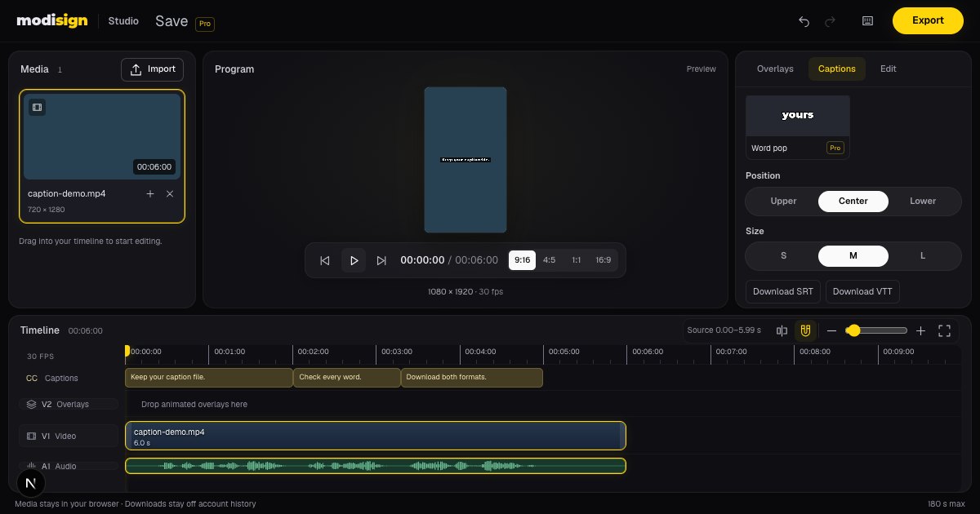The image size is (980, 514).
Task: Click the 00:00:02:00 ruler mark
Action: tap(313, 352)
